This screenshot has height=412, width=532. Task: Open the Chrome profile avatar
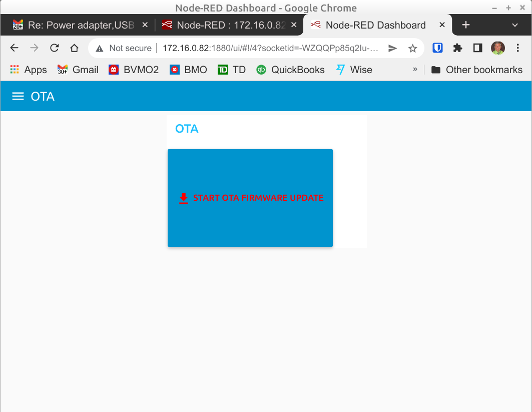tap(498, 48)
